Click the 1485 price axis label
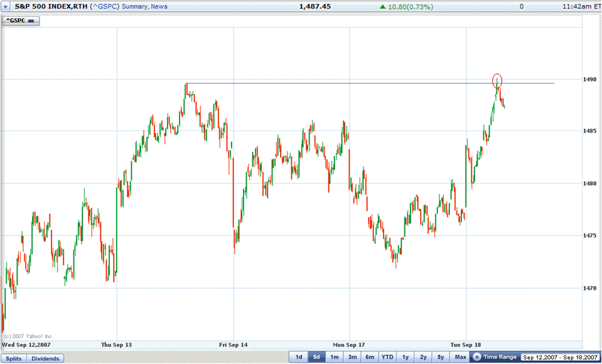This screenshot has height=364, width=602. (590, 131)
